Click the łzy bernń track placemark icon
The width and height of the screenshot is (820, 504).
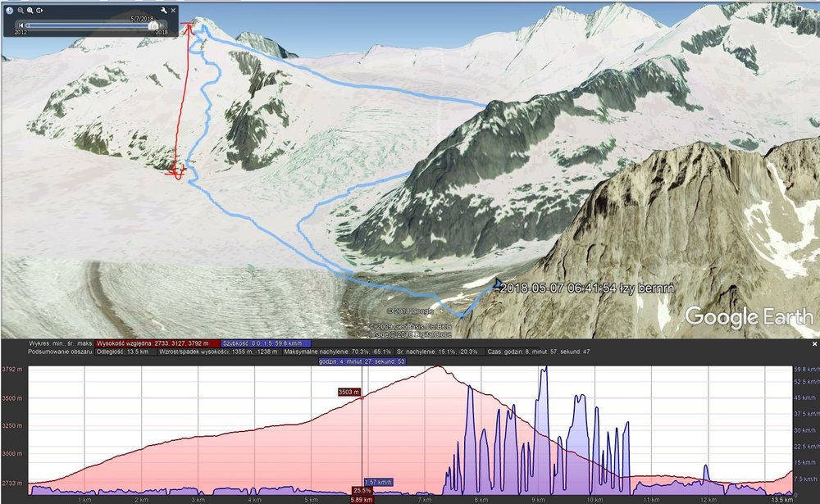(x=498, y=284)
